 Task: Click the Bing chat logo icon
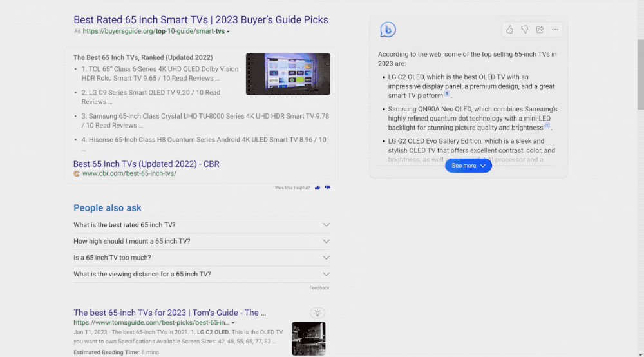pyautogui.click(x=388, y=30)
